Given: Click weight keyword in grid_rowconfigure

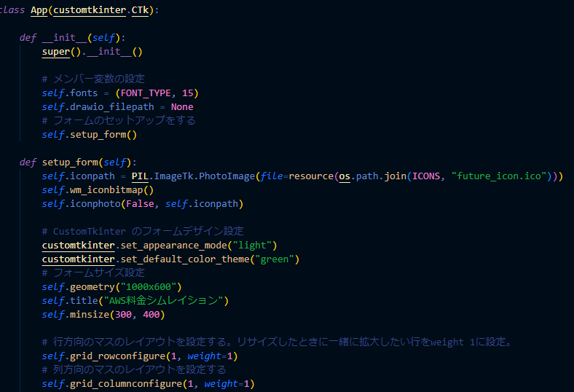Looking at the screenshot, I should (x=204, y=356).
